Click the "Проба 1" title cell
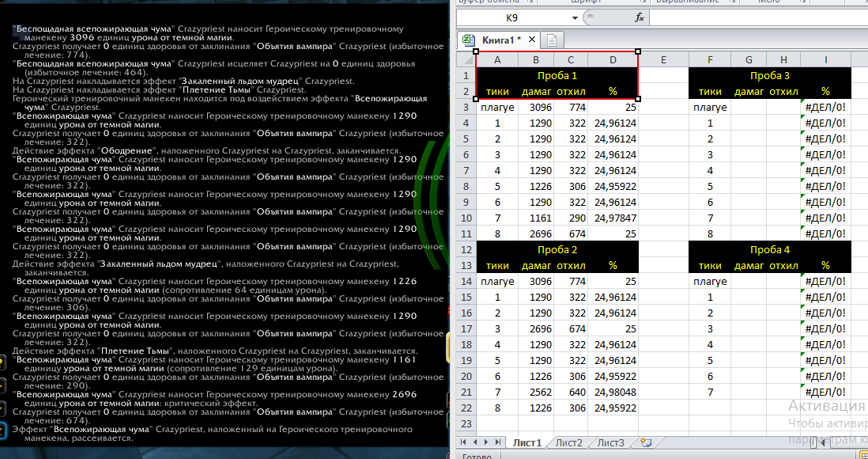 (x=557, y=75)
